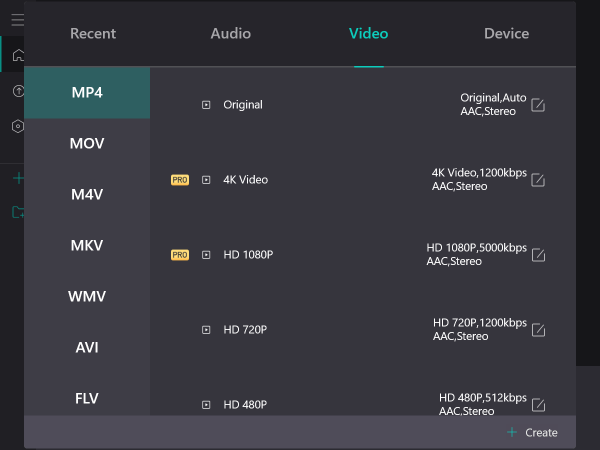Choose MOV format

point(87,143)
